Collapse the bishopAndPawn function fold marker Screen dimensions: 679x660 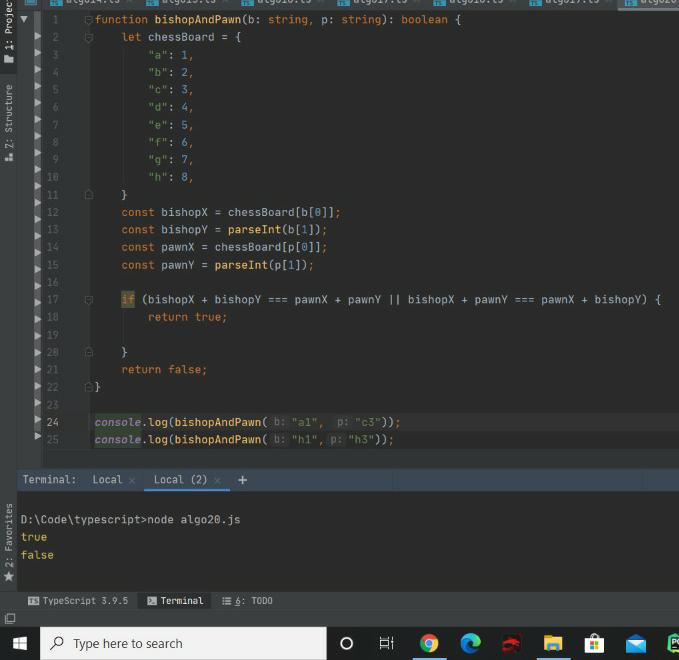click(x=89, y=20)
